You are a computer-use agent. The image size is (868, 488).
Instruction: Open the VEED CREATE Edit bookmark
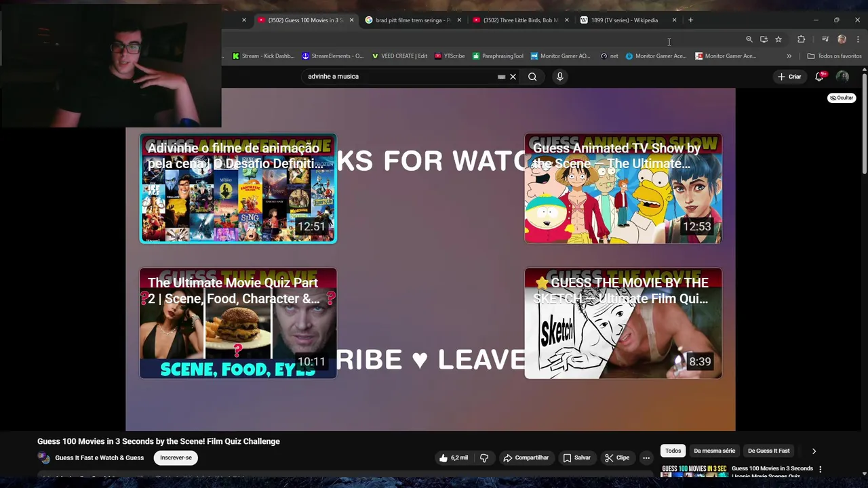399,56
